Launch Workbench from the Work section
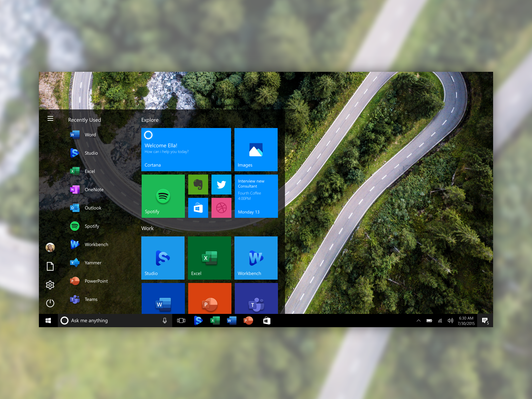The image size is (532, 399). (x=256, y=258)
